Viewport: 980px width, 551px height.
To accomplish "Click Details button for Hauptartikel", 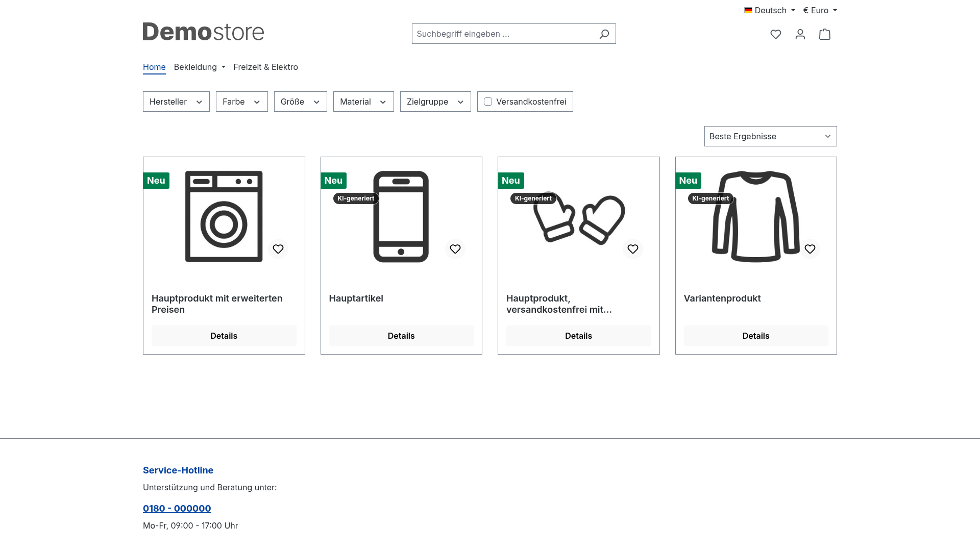I will coord(401,336).
